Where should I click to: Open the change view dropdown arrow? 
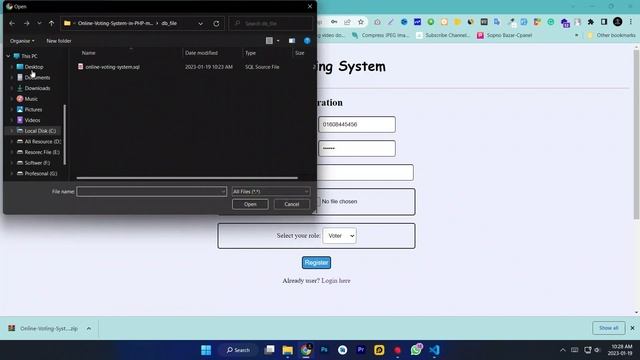pos(278,41)
